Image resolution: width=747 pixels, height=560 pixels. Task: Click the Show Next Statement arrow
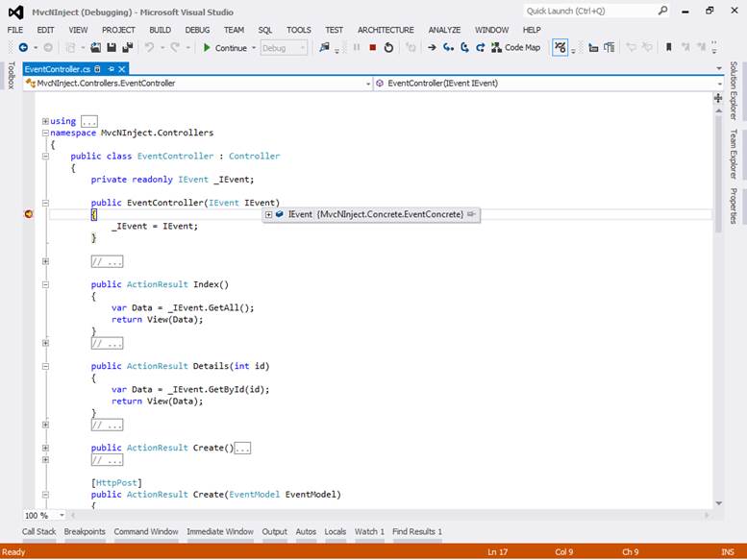pyautogui.click(x=432, y=48)
